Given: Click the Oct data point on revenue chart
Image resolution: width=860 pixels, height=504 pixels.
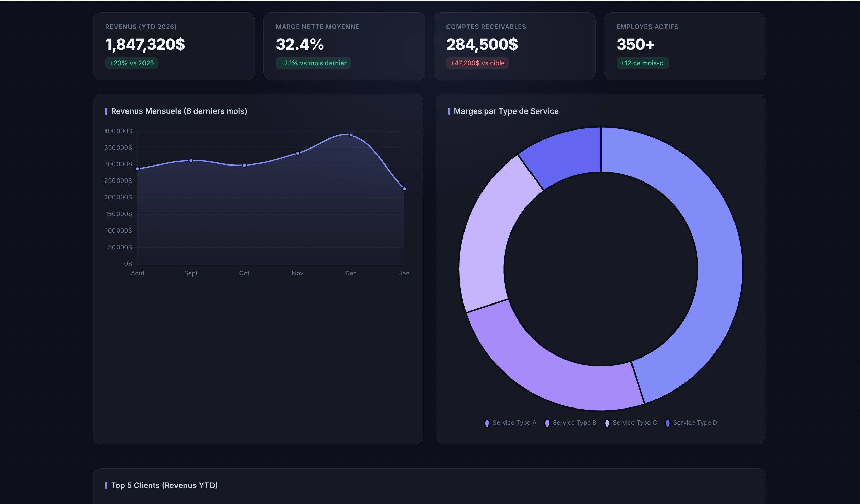Looking at the screenshot, I should coord(244,166).
